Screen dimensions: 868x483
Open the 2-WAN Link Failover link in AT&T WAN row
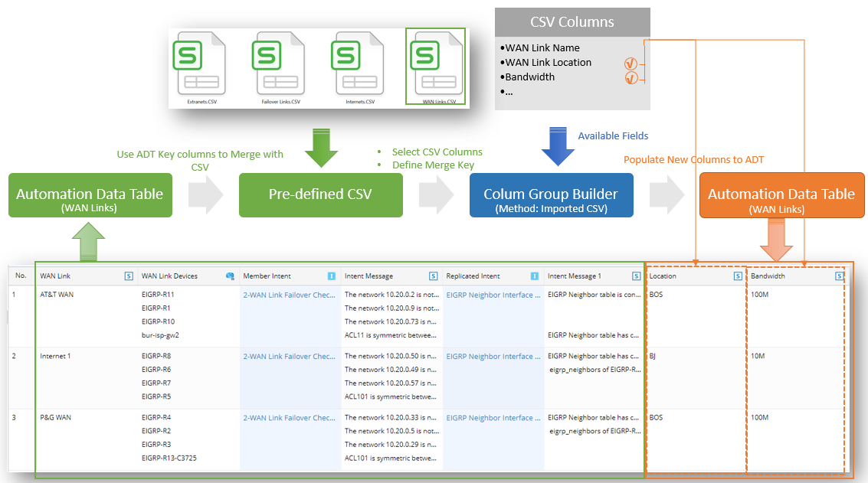289,295
